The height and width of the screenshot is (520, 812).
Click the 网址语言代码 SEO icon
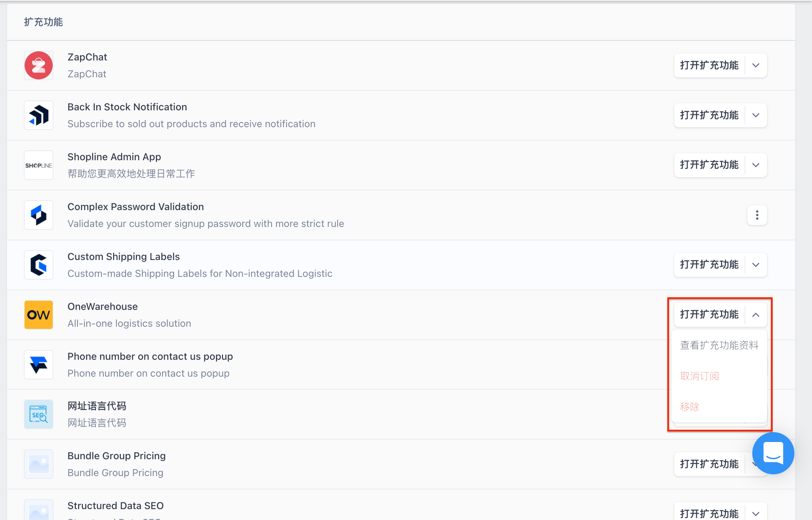pos(39,414)
